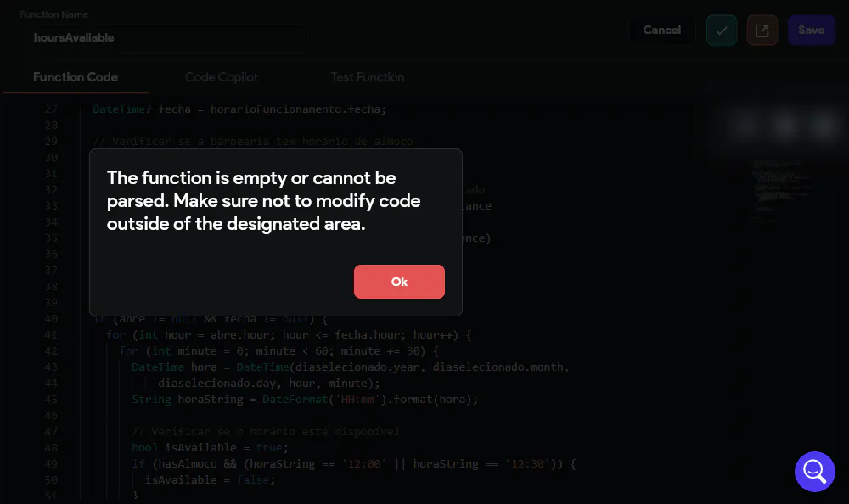
Task: Click line 49 'if (hasAlmoco' statement
Action: coord(353,464)
